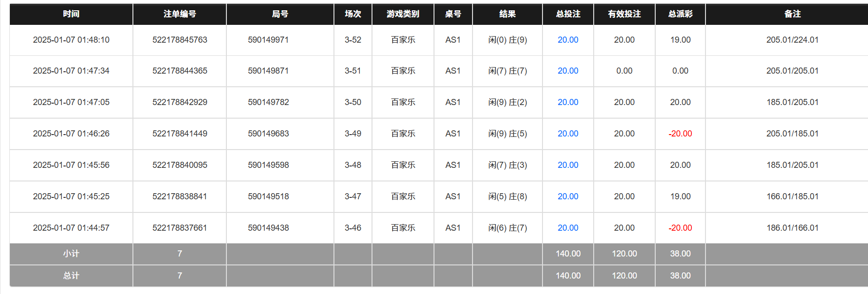
Task: Click the 备注 column header
Action: 792,14
